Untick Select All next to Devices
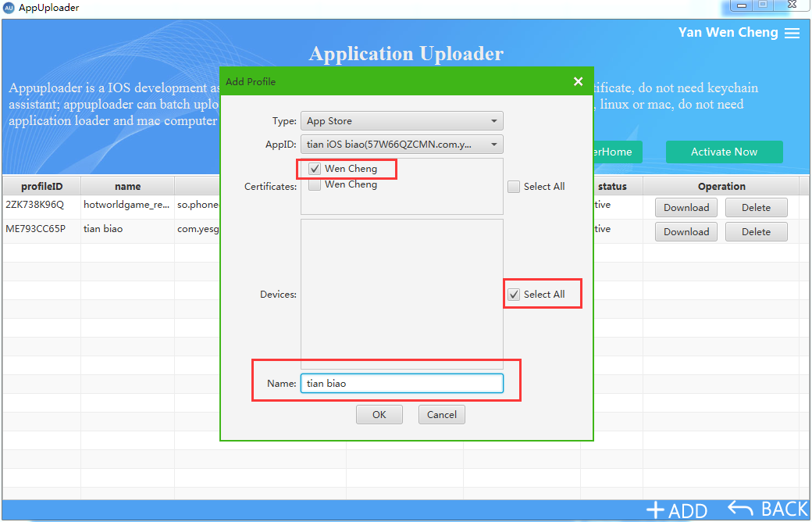The width and height of the screenshot is (812, 522). pos(513,295)
